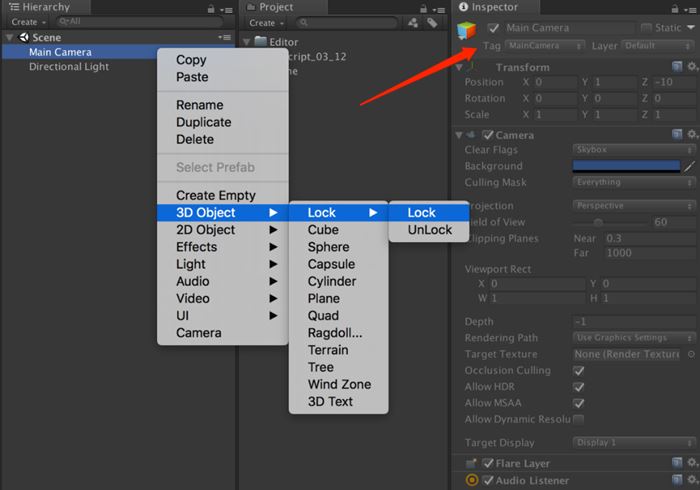Click the Audio Listener component icon
700x490 pixels.
point(472,481)
